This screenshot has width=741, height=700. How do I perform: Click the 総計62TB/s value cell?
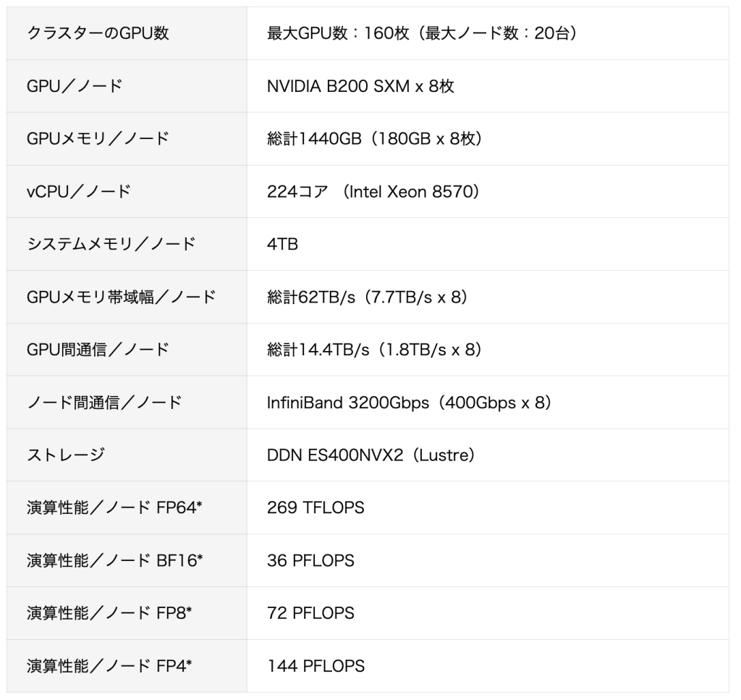(367, 297)
